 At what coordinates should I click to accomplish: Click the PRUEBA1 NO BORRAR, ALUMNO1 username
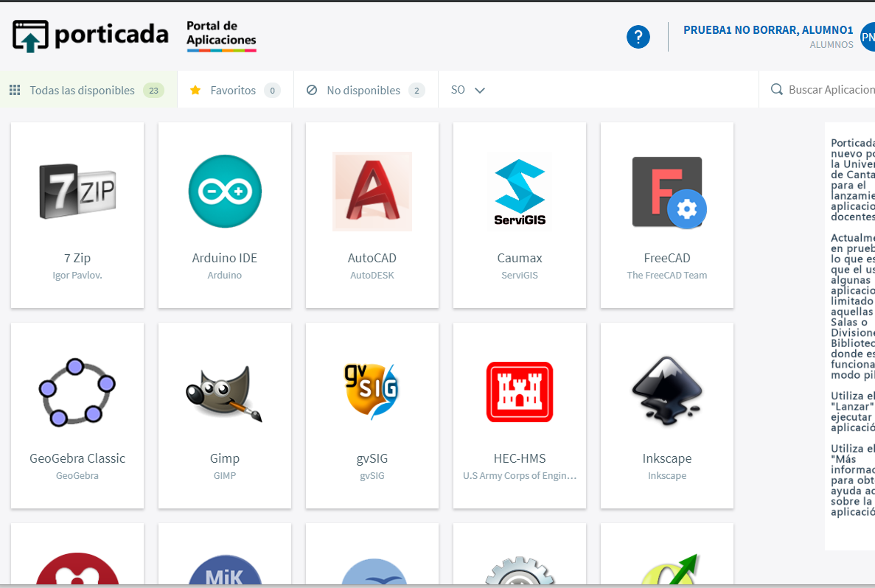[x=768, y=30]
